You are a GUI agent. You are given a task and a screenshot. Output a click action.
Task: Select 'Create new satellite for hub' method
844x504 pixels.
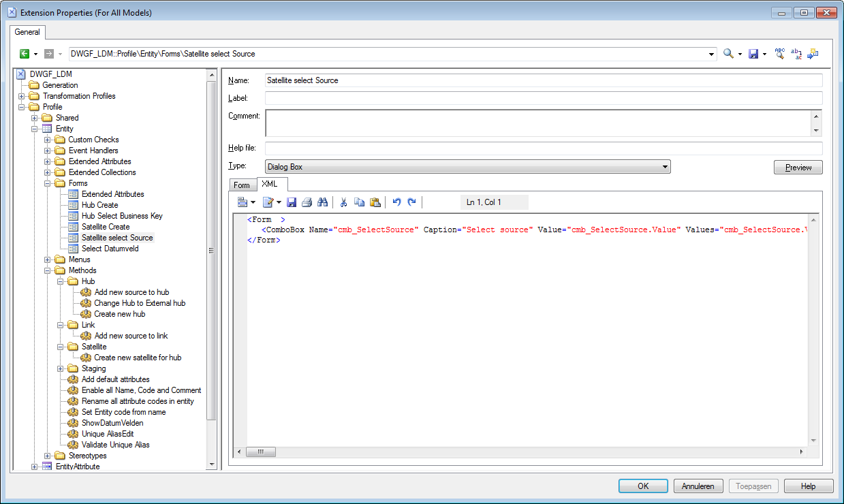[x=138, y=358]
